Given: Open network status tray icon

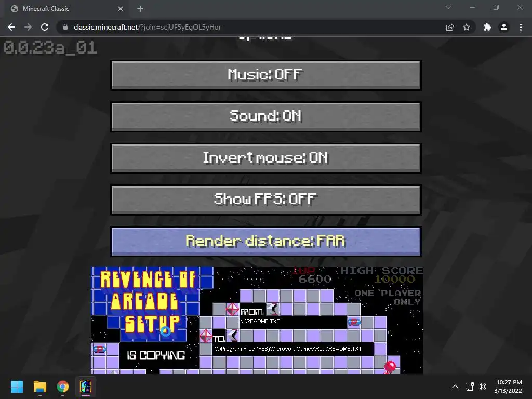Looking at the screenshot, I should point(469,387).
